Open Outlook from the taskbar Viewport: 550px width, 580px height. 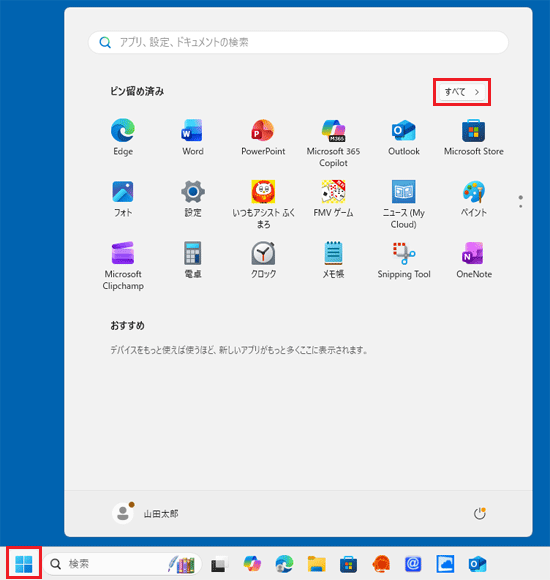coord(478,564)
